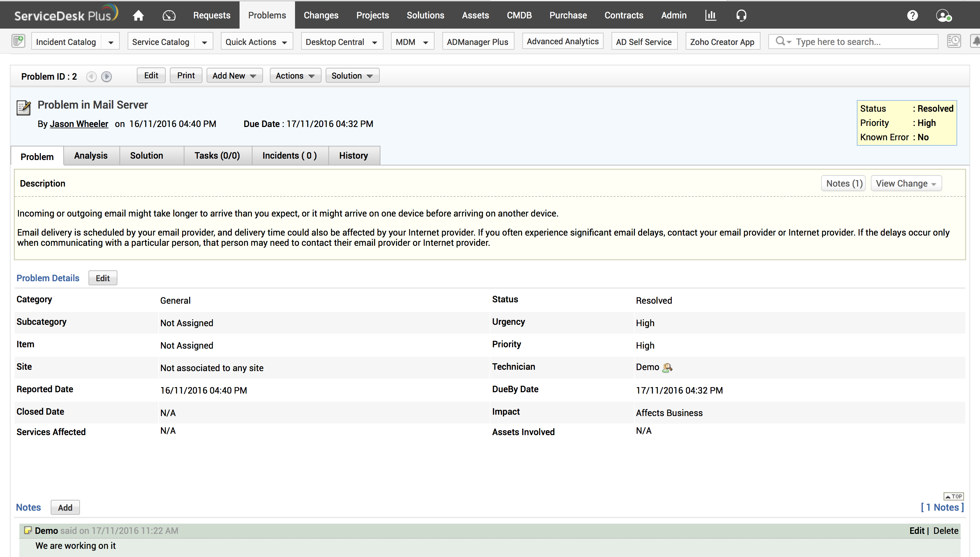Open the Reports bar chart icon
This screenshot has width=980, height=557.
(x=710, y=15)
